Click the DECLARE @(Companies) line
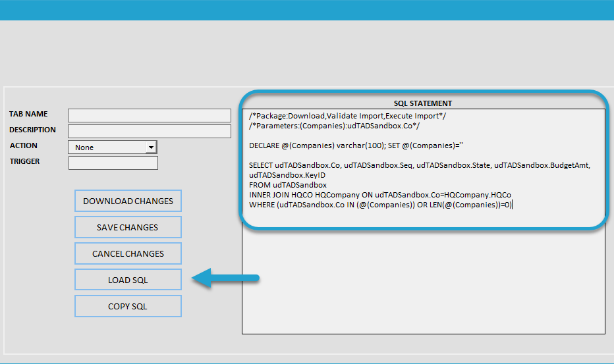 356,145
